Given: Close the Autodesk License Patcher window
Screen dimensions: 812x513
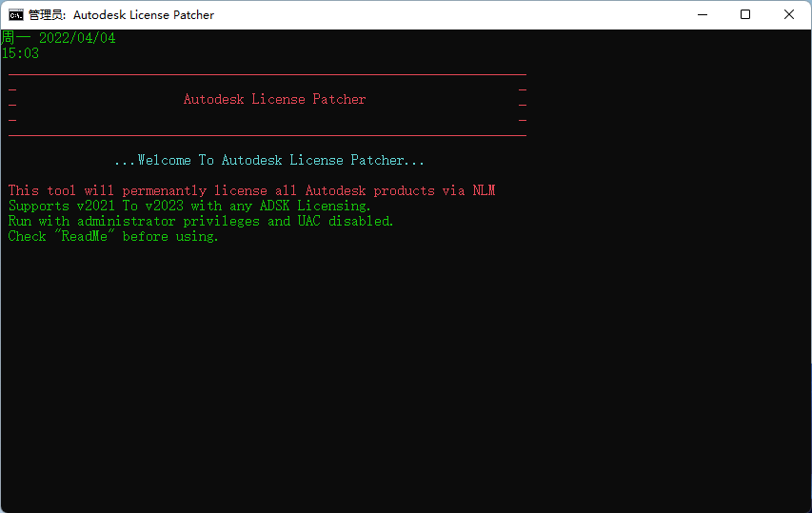Looking at the screenshot, I should 789,14.
